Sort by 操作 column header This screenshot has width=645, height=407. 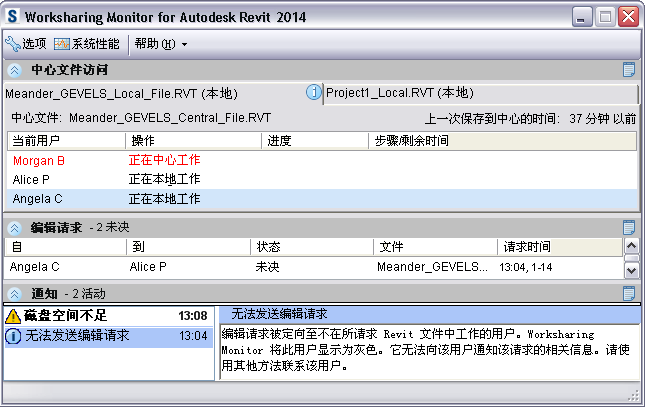[193, 141]
